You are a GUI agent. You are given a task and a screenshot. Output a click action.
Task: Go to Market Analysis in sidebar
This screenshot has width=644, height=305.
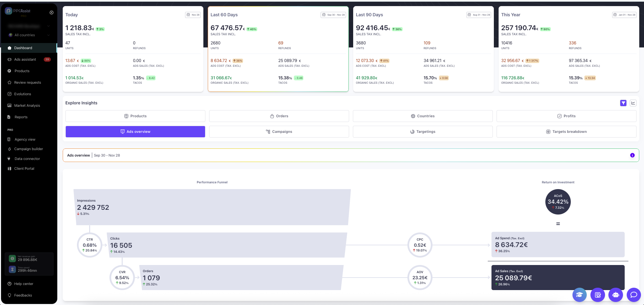pos(27,106)
